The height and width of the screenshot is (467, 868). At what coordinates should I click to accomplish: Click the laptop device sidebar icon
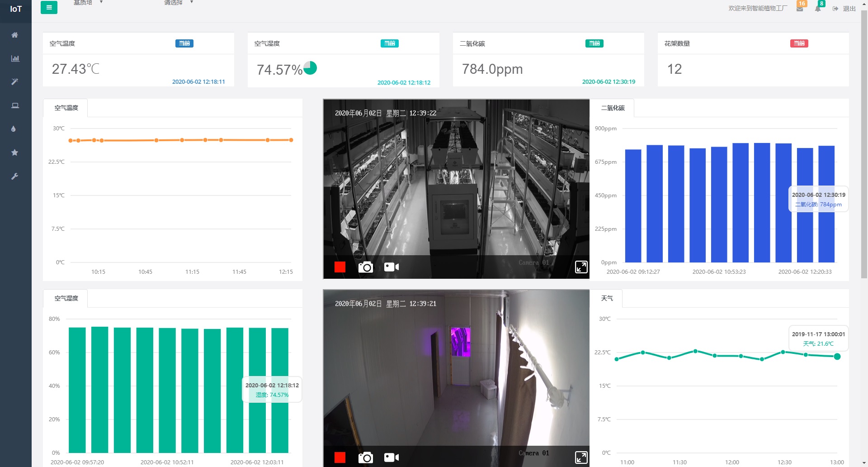pyautogui.click(x=15, y=105)
